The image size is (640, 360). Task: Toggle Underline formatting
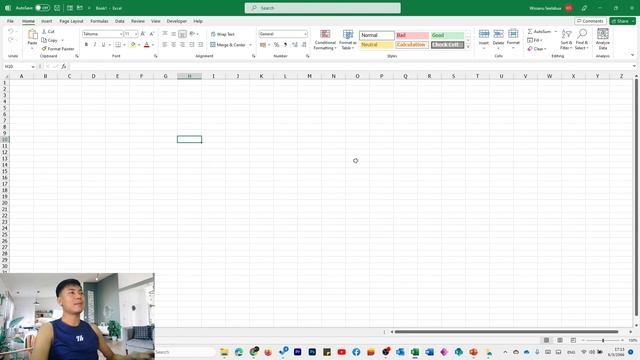pyautogui.click(x=103, y=44)
